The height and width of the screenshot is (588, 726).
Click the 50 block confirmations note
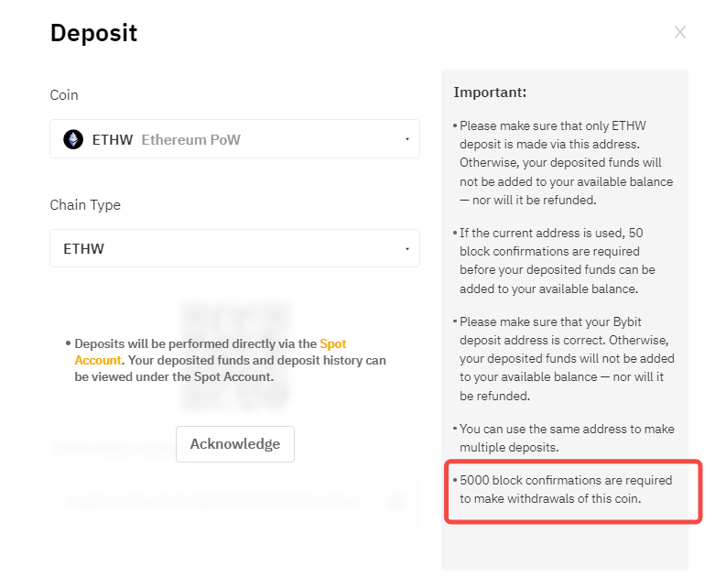(560, 260)
